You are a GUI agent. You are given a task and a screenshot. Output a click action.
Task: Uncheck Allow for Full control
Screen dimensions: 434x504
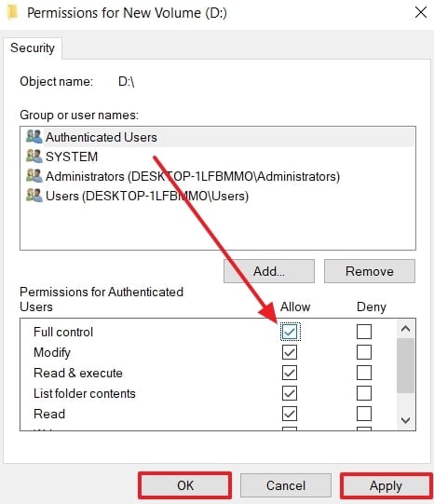click(290, 332)
